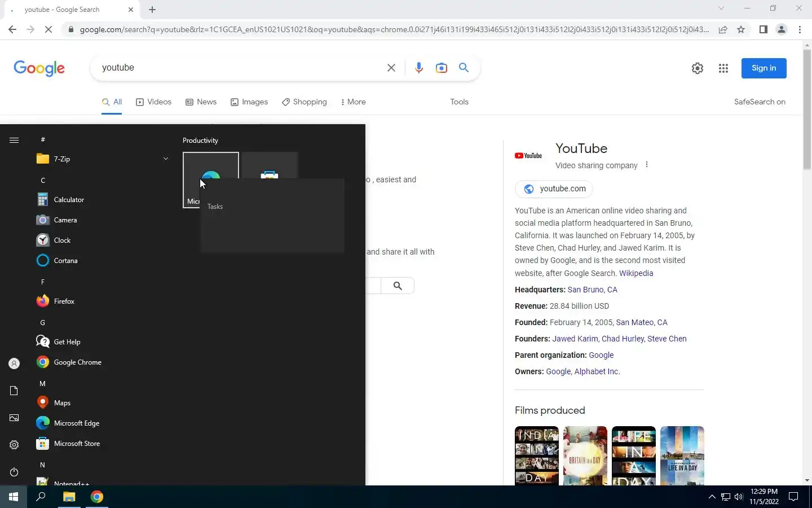Expand the 7-Zip folder chevron
This screenshot has width=812, height=508.
click(166, 159)
